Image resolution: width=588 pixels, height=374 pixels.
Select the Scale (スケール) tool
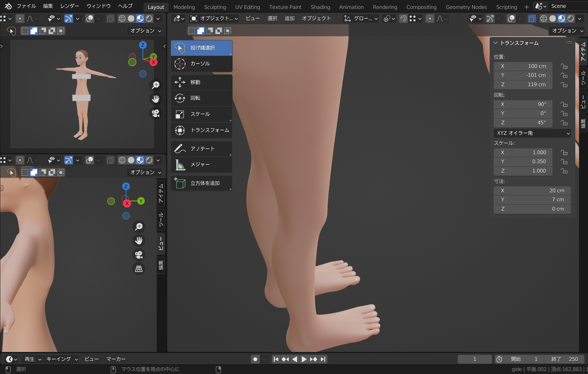tap(201, 114)
